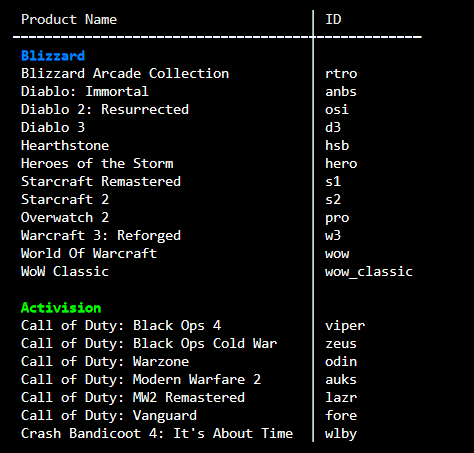Click the zeus product ID
This screenshot has height=453, width=474.
coord(341,343)
